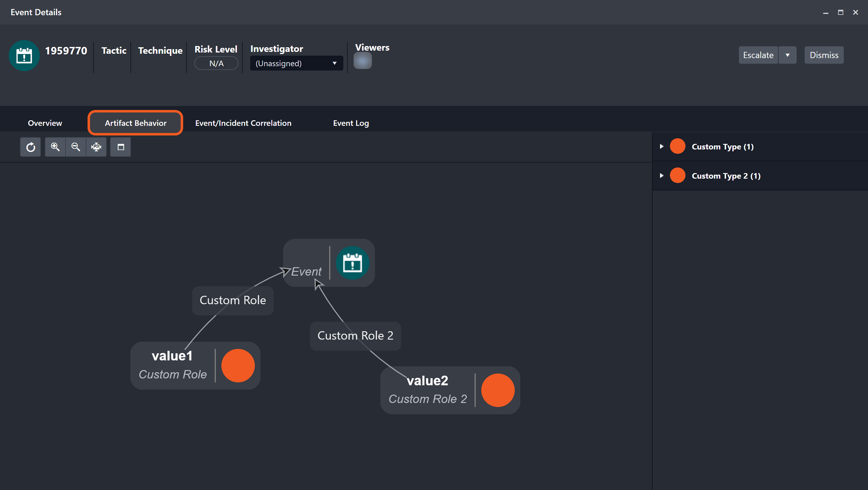This screenshot has height=490, width=868.
Task: Switch to the Event Log tab
Action: coord(351,123)
